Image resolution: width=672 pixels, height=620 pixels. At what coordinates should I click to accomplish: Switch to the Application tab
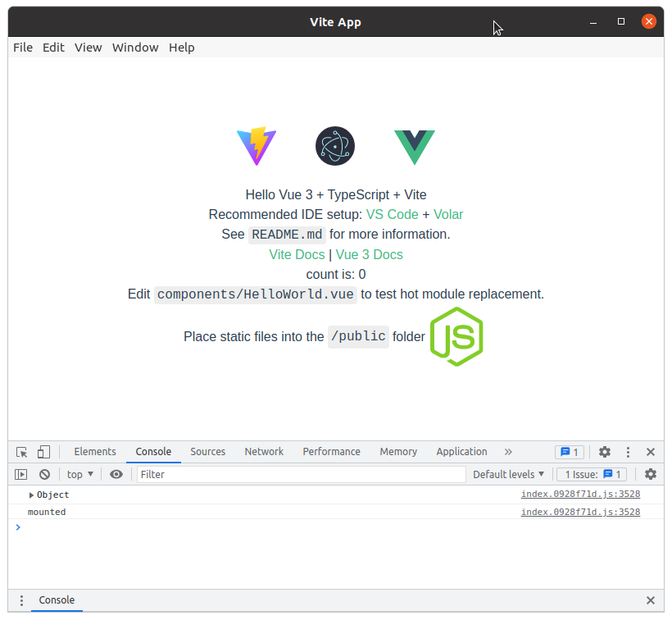tap(461, 452)
